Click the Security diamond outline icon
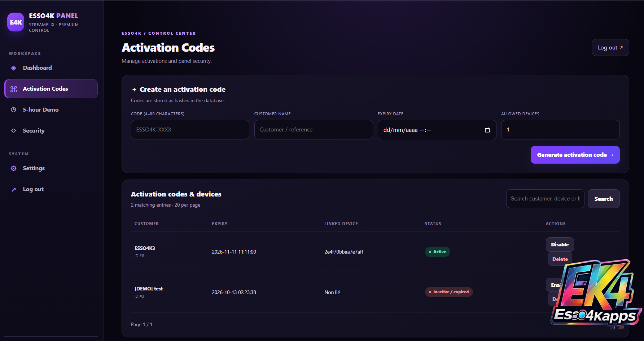644x341 pixels. (x=14, y=131)
